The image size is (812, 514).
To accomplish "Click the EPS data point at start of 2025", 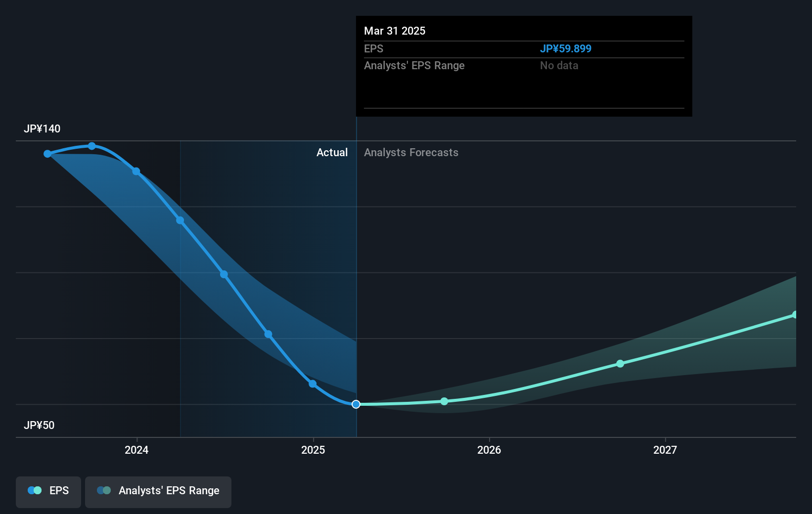I will 313,384.
